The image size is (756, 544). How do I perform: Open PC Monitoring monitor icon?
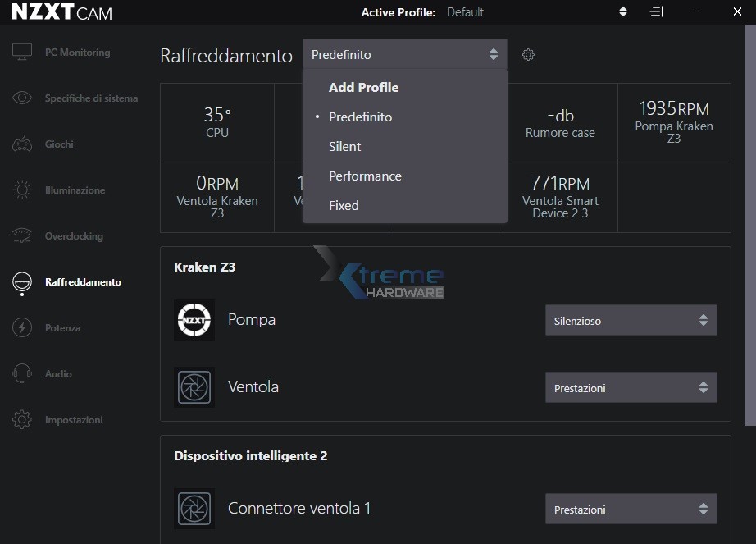tap(22, 52)
